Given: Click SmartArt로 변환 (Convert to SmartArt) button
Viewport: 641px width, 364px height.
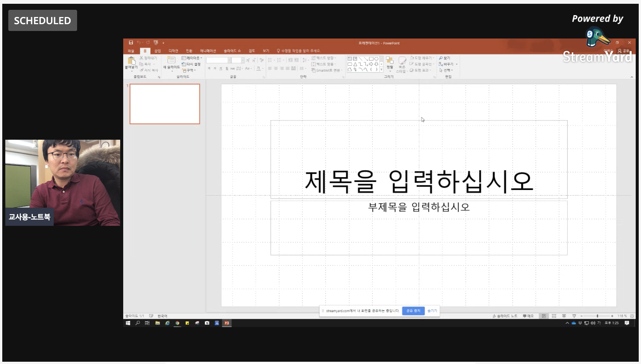Looking at the screenshot, I should [327, 70].
